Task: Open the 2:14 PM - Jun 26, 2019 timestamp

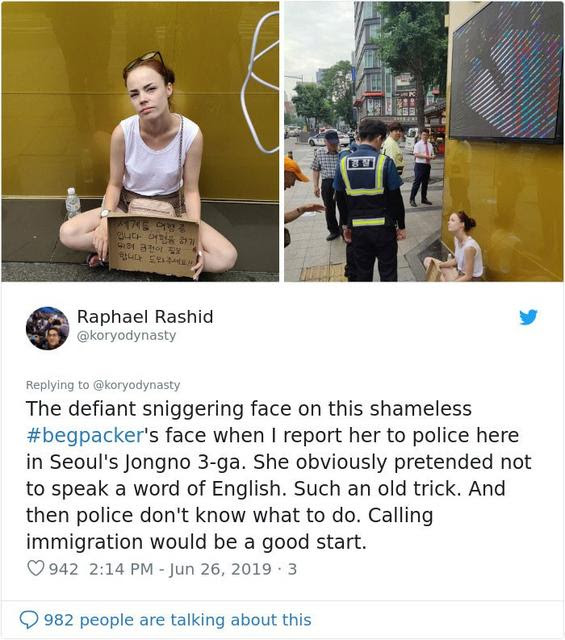Action: click(180, 569)
